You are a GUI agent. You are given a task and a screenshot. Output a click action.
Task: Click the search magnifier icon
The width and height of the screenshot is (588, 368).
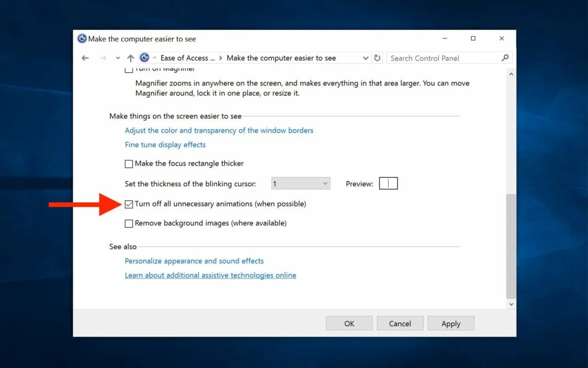tap(505, 58)
